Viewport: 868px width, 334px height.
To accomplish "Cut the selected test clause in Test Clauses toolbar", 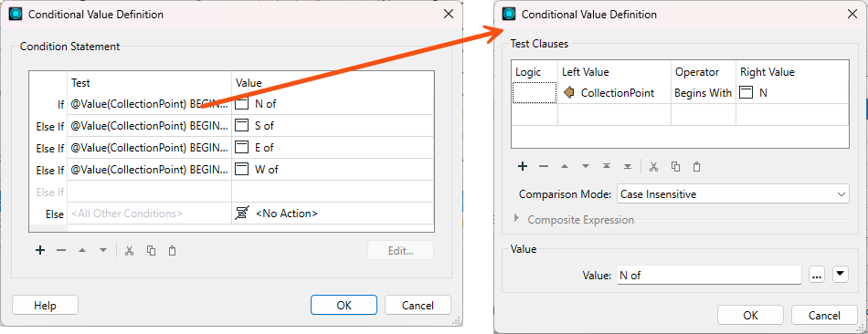I will [x=654, y=166].
